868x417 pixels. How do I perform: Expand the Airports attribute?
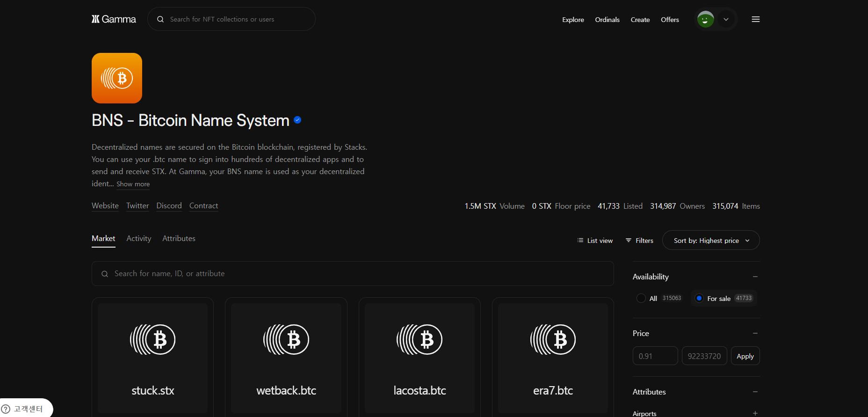[755, 413]
